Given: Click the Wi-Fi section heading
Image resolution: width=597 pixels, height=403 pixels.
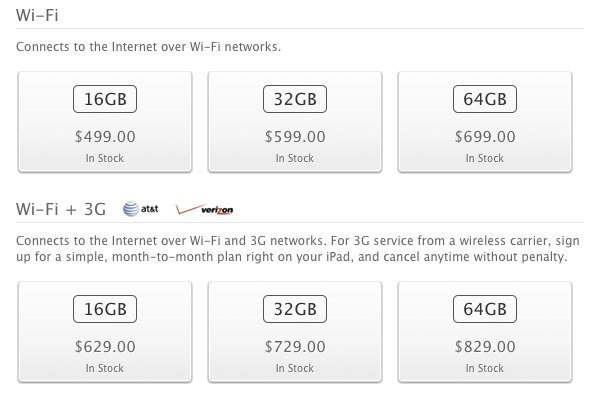Looking at the screenshot, I should pos(37,15).
